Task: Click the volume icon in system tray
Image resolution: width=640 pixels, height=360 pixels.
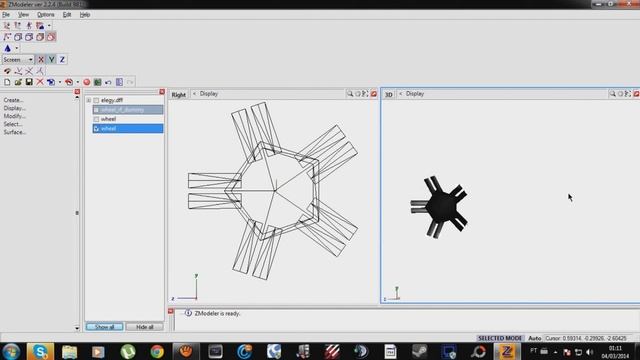Action: pos(589,352)
